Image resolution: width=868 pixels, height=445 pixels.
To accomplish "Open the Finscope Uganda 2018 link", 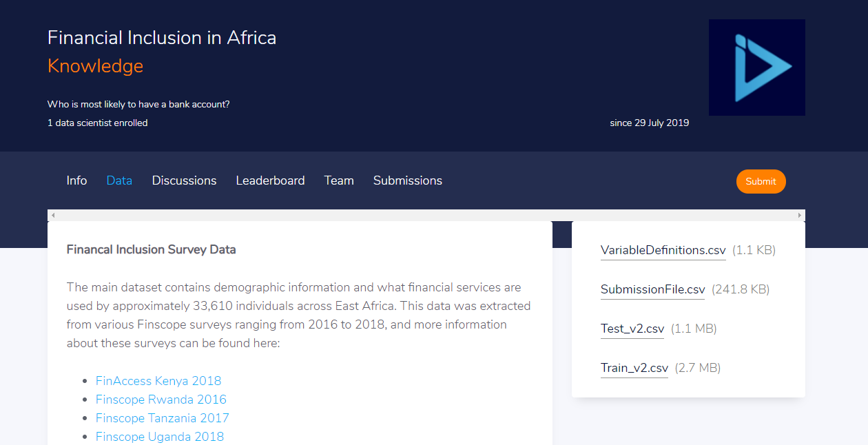I will coord(159,436).
